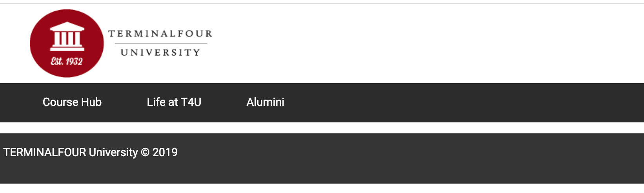Image resolution: width=644 pixels, height=193 pixels.
Task: Click the Est. 1932 script text
Action: 67,61
